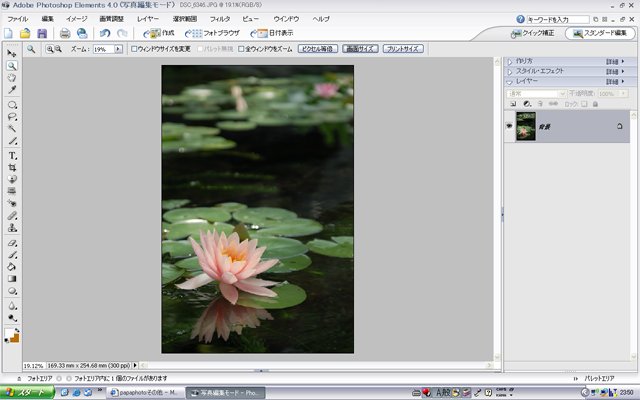Expand the スタイル・エフェクト palette
The image size is (640, 400).
coord(510,72)
